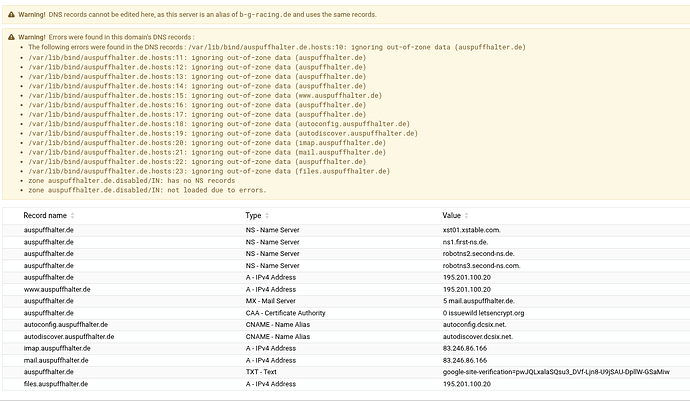Select the www.auspuffhalter.de record
The image size is (690, 401).
[57, 289]
